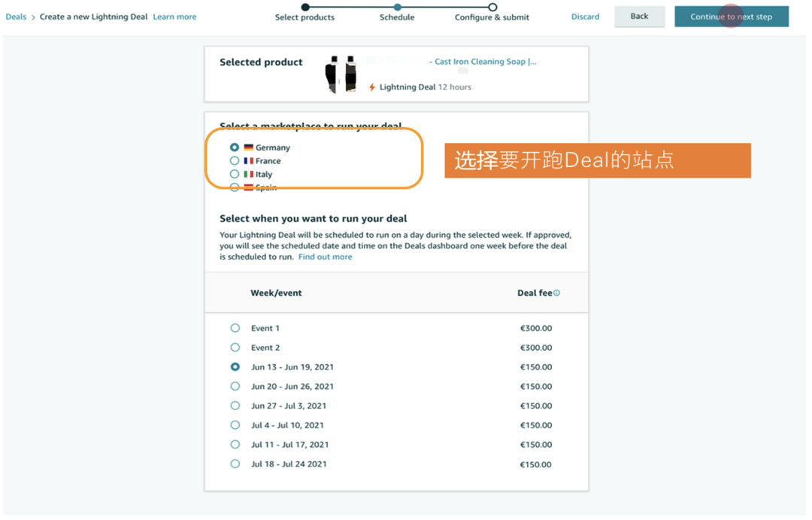Pick the Jul 18 - Jul 24 week

(x=235, y=464)
